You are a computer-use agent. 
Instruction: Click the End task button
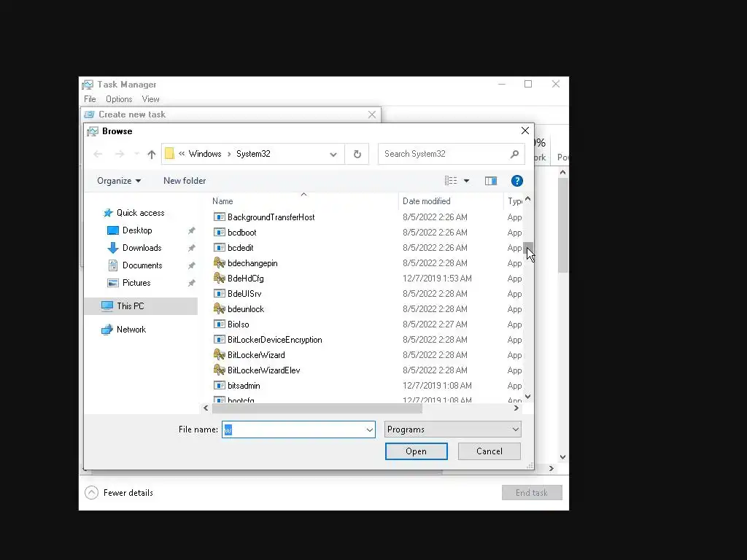532,493
